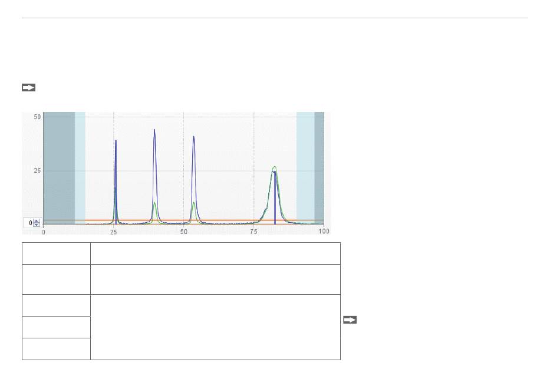This screenshot has height=392, width=560.
Task: Select the narrow blue peak at position 25
Action: point(116,182)
